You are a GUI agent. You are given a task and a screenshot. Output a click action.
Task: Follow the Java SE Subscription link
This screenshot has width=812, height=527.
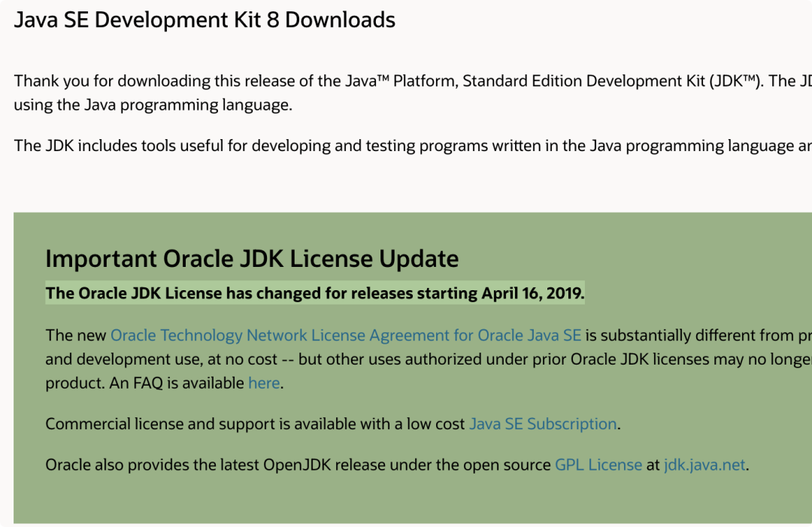tap(543, 424)
